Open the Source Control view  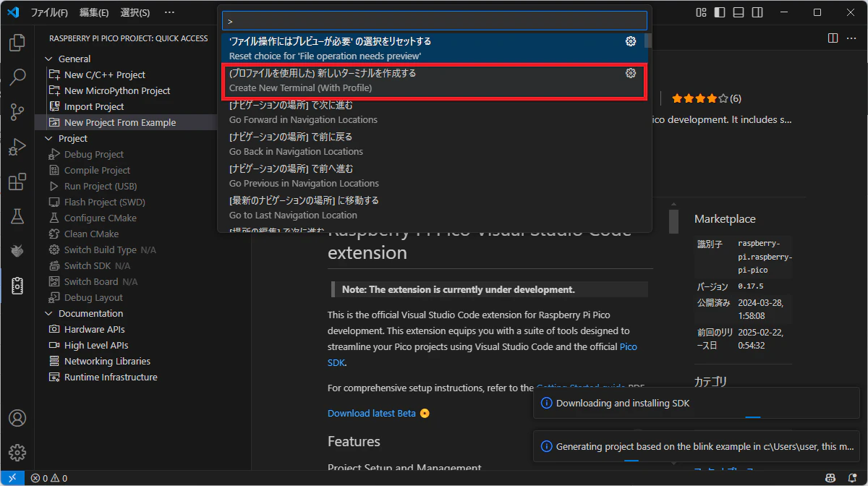click(x=17, y=111)
